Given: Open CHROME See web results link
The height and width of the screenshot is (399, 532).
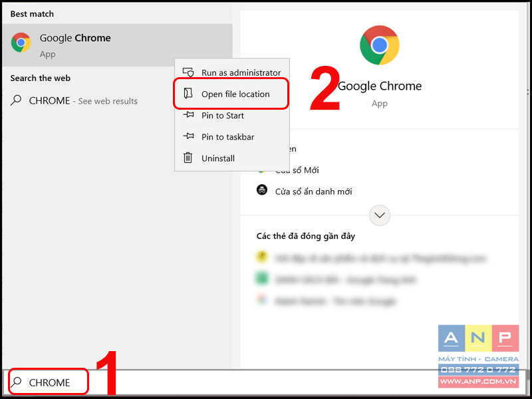Looking at the screenshot, I should (x=83, y=101).
